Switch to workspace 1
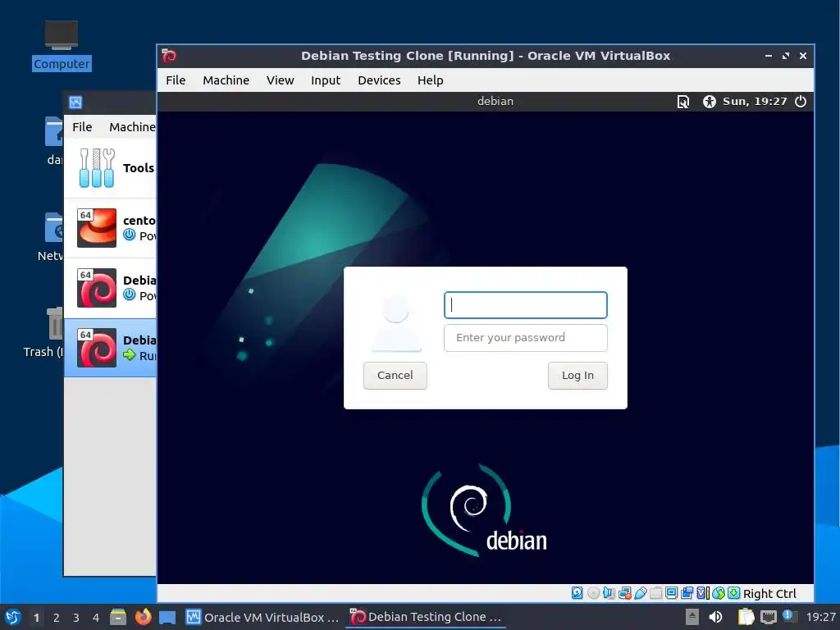The height and width of the screenshot is (630, 840). (36, 618)
